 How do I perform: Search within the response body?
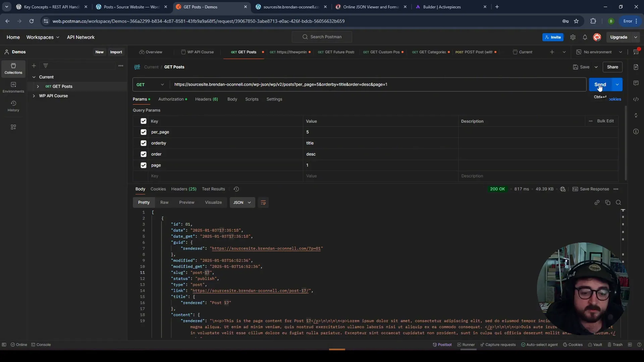[x=619, y=202]
